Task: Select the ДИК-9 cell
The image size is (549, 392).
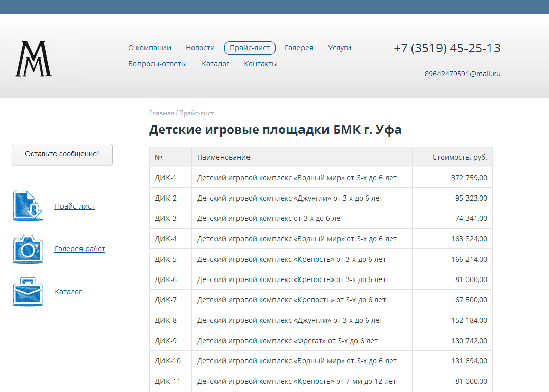Action: coord(171,340)
